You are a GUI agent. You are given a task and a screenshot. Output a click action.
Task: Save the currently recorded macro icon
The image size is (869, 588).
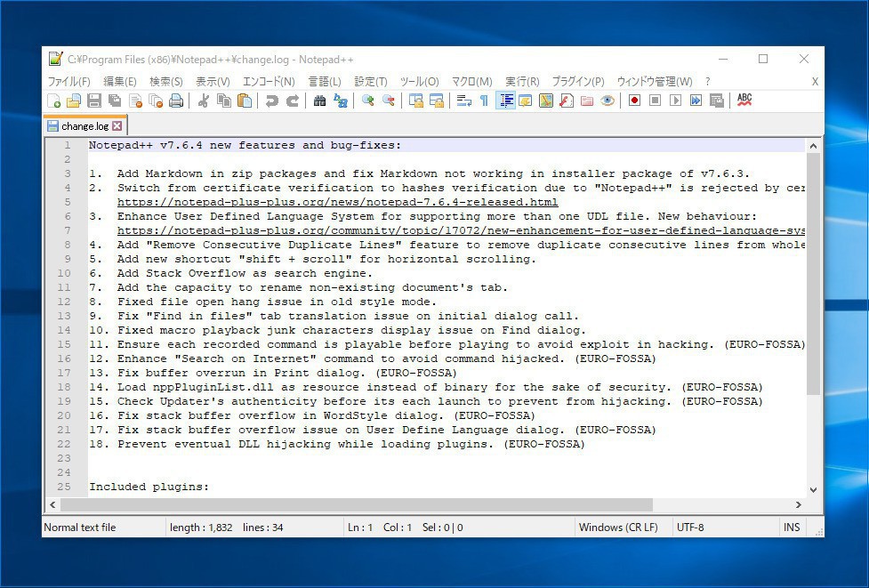pos(716,101)
